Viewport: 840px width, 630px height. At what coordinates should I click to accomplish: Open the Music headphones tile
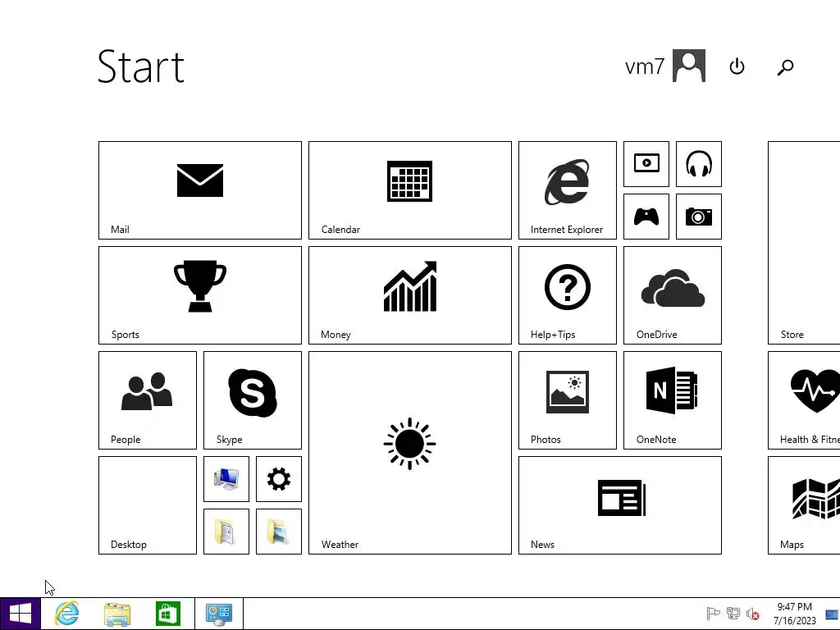pyautogui.click(x=699, y=164)
